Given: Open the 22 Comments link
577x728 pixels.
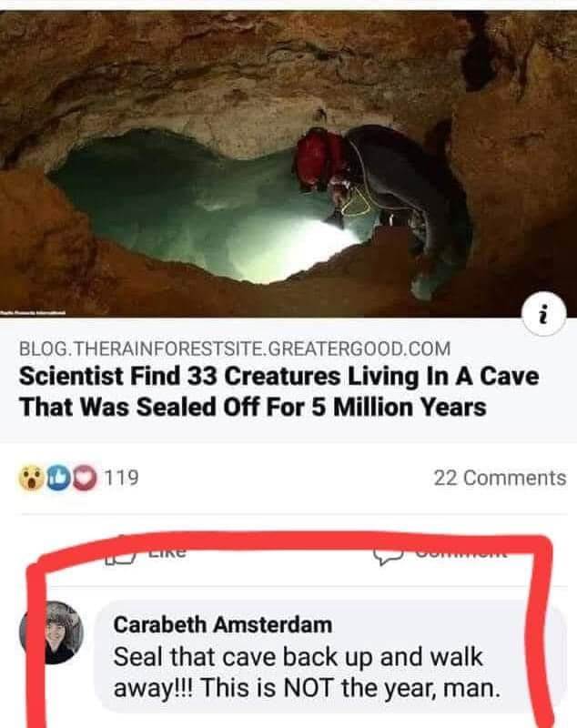Looking at the screenshot, I should coord(500,478).
